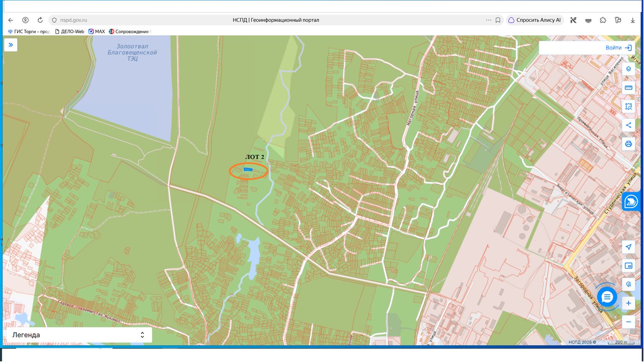Open the blue side assistant tab
644x362 pixels.
pos(631,201)
